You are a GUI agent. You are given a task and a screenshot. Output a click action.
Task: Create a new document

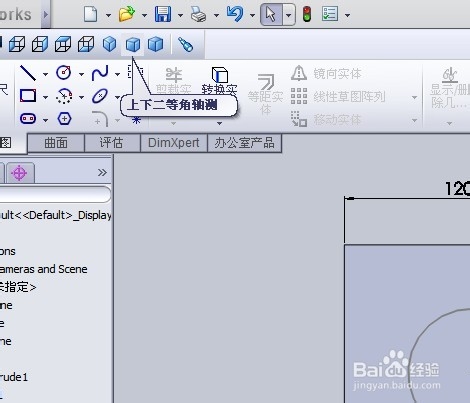[x=90, y=15]
